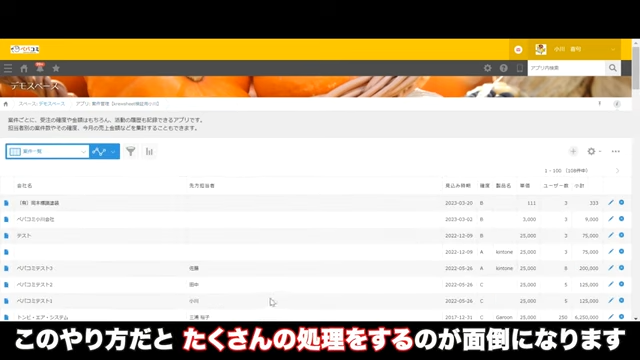Sort by 小計 column header

(580, 186)
